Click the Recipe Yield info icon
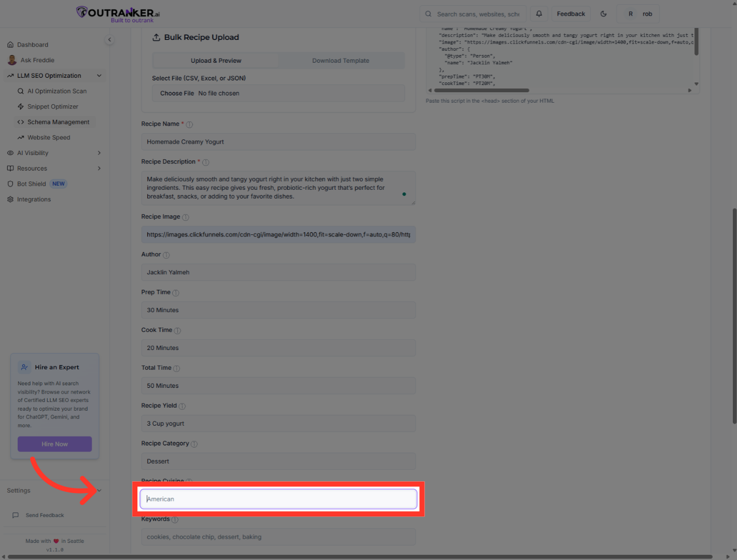Viewport: 737px width, 560px height. point(182,407)
